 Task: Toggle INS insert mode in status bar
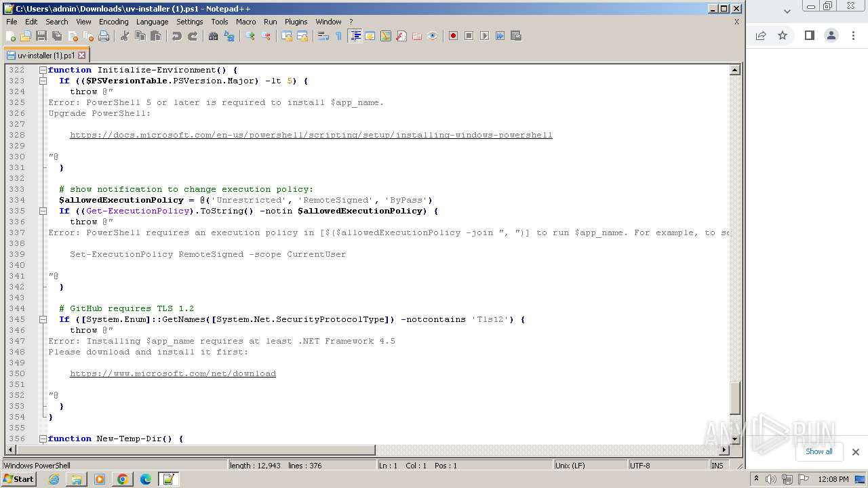(717, 466)
